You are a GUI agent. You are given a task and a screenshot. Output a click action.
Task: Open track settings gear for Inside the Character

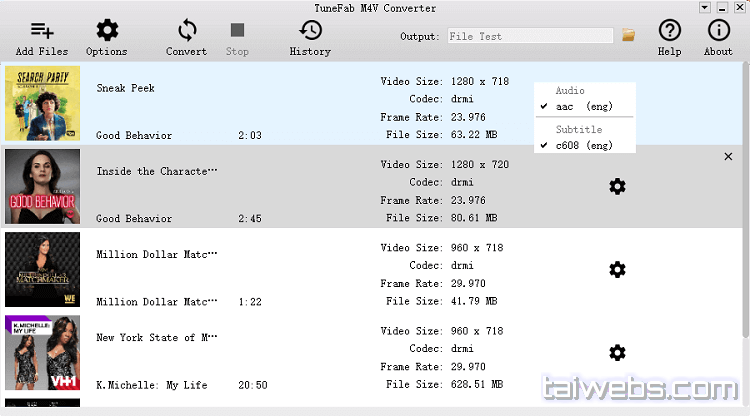tap(617, 186)
